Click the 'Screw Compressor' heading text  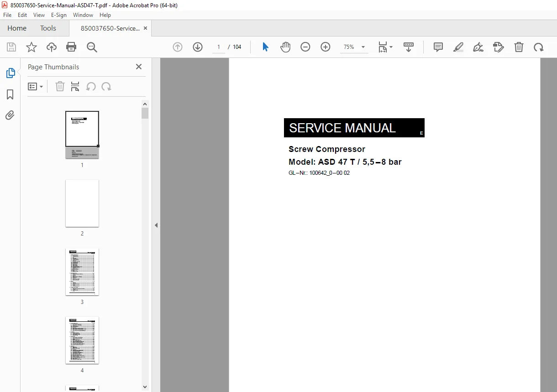[x=327, y=149]
